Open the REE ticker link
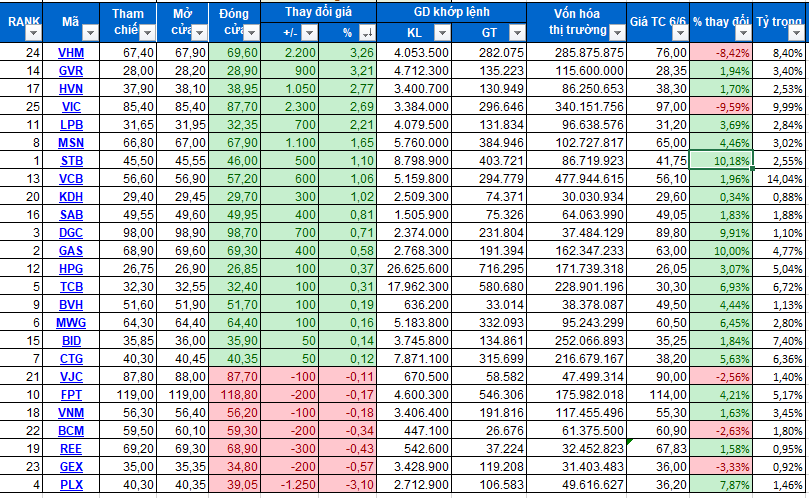This screenshot has height=498, width=809. tap(71, 449)
